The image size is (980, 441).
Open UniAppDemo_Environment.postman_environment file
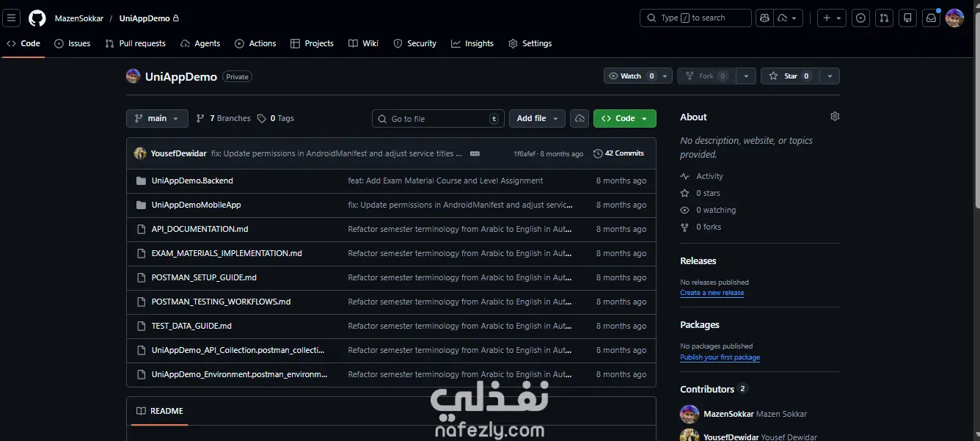pos(239,374)
